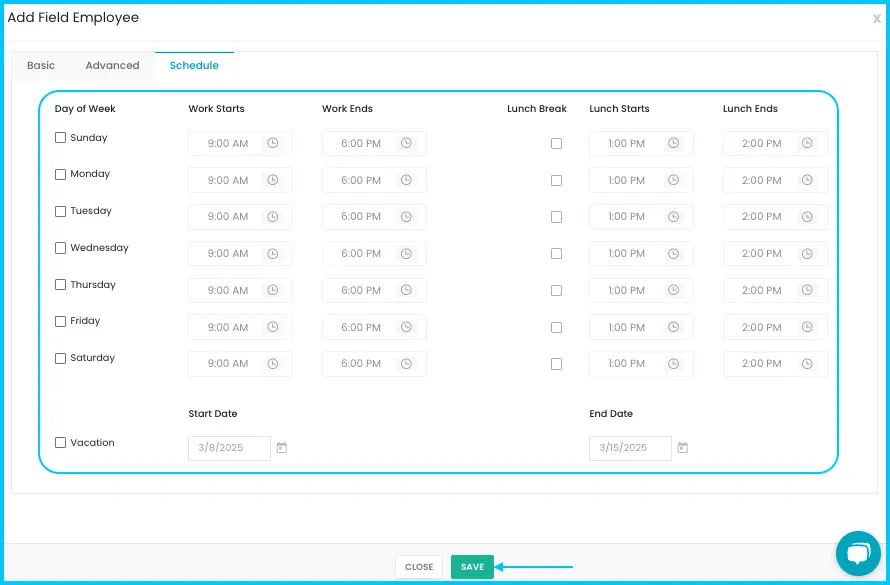Enable Sunday as a work day

pos(60,137)
